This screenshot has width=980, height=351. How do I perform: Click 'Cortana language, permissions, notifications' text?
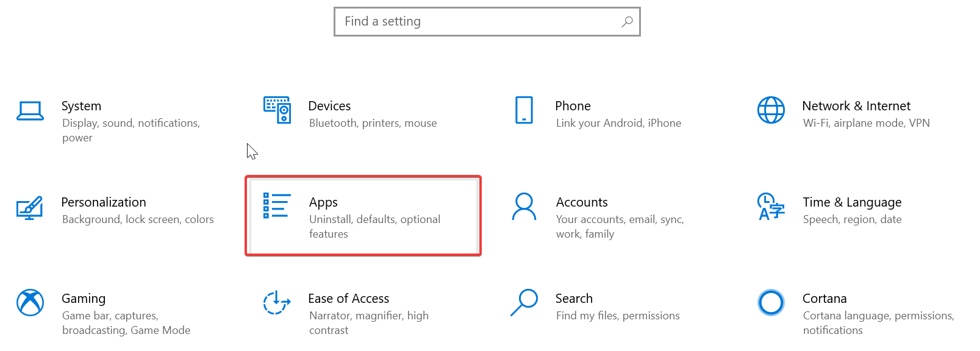click(878, 323)
